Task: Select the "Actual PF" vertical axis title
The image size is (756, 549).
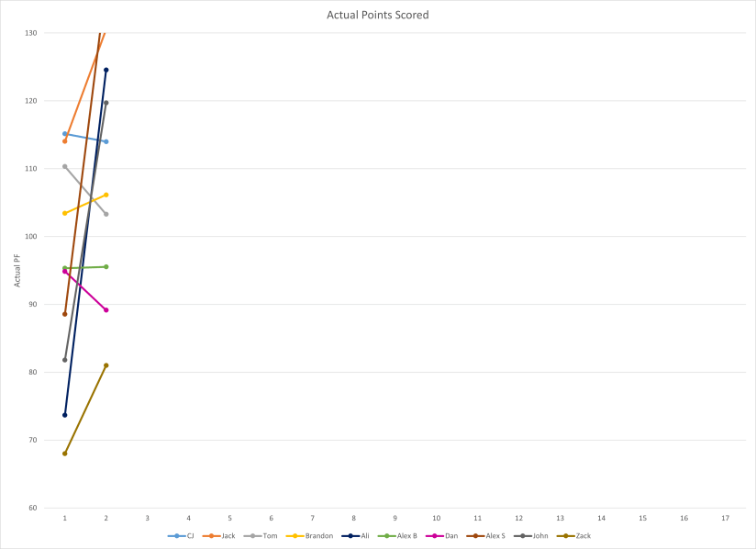Action: [x=17, y=270]
